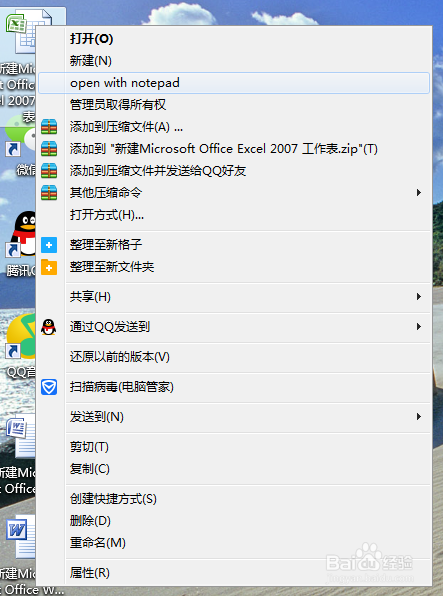This screenshot has width=443, height=596.
Task: Click the WeChat desktop shortcut icon
Action: (20, 137)
